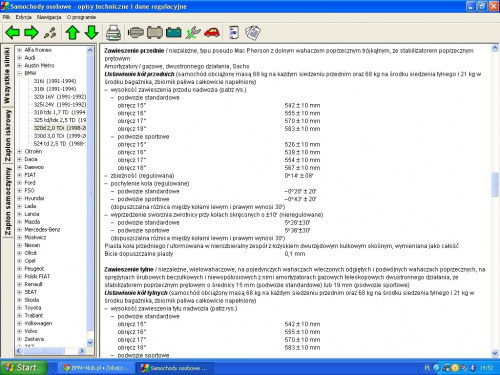Screen dimensions: 500x375
Task: Select BMW 316i (1991-1994) entry
Action: (x=55, y=81)
